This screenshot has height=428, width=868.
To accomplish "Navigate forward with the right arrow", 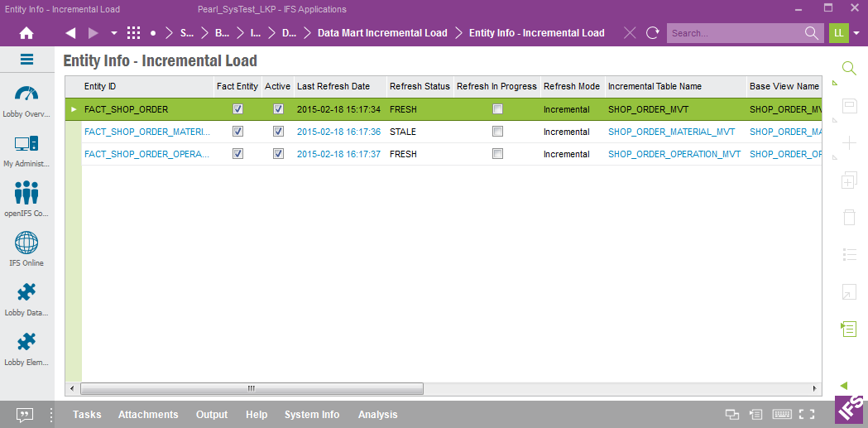I will [x=94, y=33].
